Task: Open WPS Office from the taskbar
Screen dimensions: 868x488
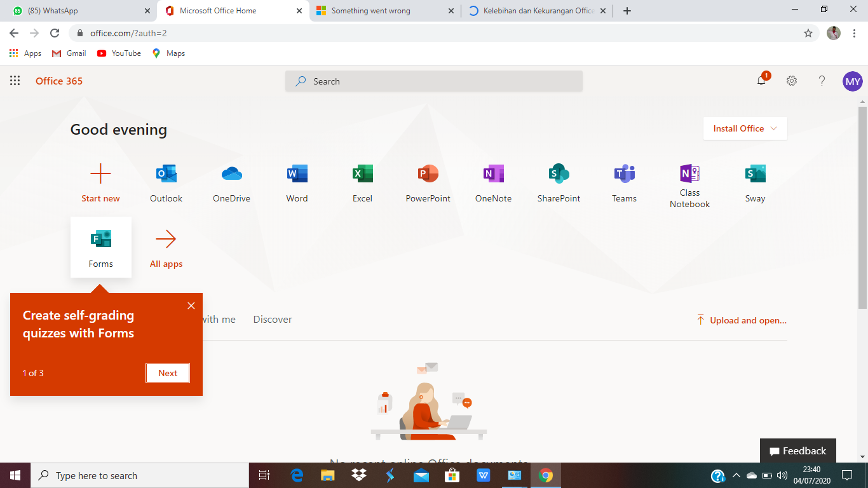Action: [483, 475]
